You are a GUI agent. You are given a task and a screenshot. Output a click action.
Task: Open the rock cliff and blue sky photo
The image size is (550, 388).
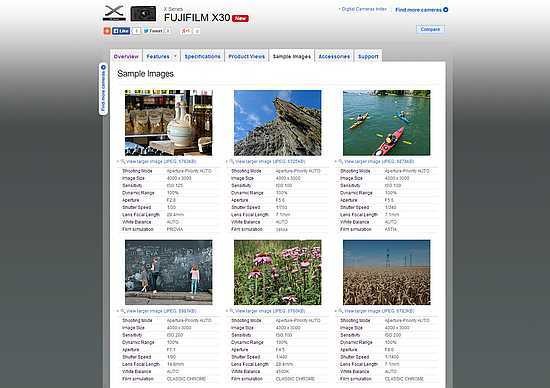(x=277, y=122)
